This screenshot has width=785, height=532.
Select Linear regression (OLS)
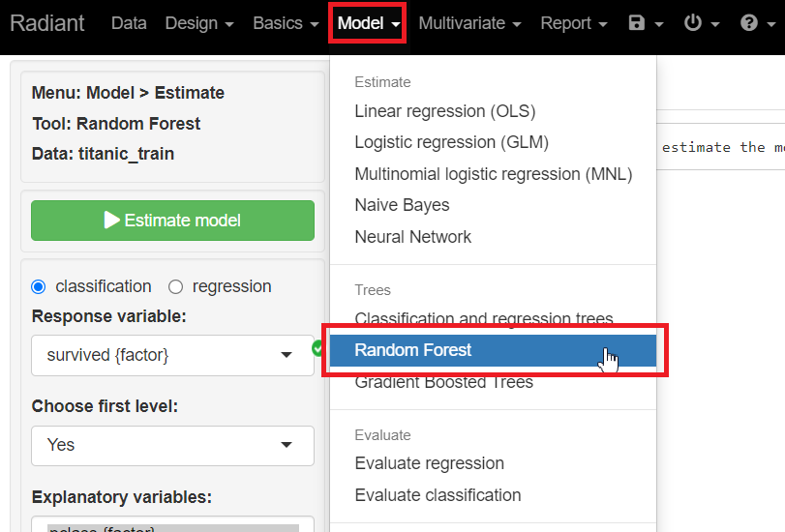click(445, 111)
